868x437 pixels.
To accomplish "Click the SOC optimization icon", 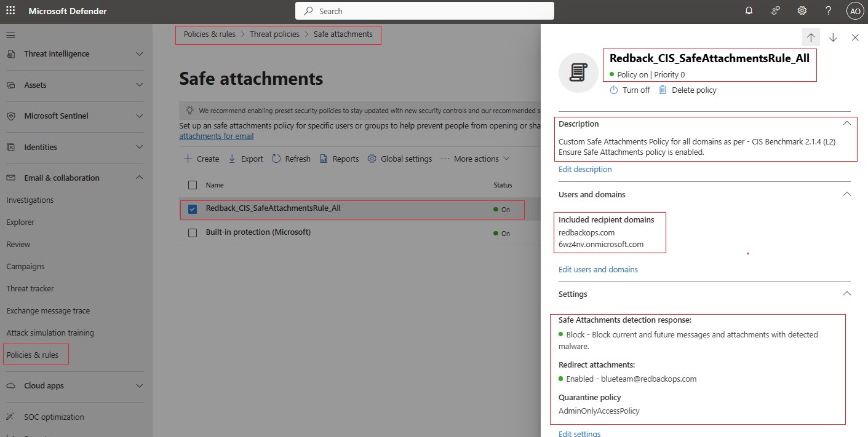I will tap(11, 417).
